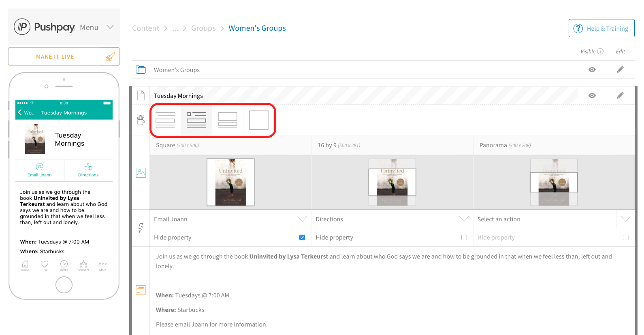Screen dimensions: 644x335
Task: Go to Groups in breadcrumb
Action: click(203, 28)
